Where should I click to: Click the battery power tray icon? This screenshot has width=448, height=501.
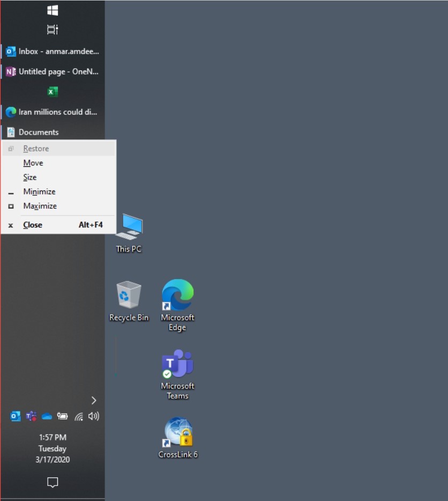63,416
